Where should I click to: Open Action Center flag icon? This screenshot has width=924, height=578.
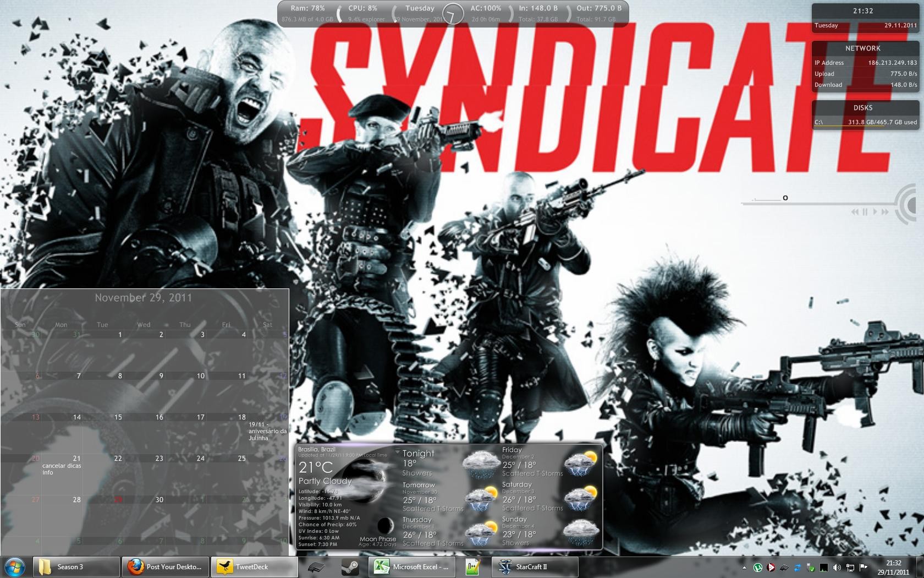click(863, 568)
